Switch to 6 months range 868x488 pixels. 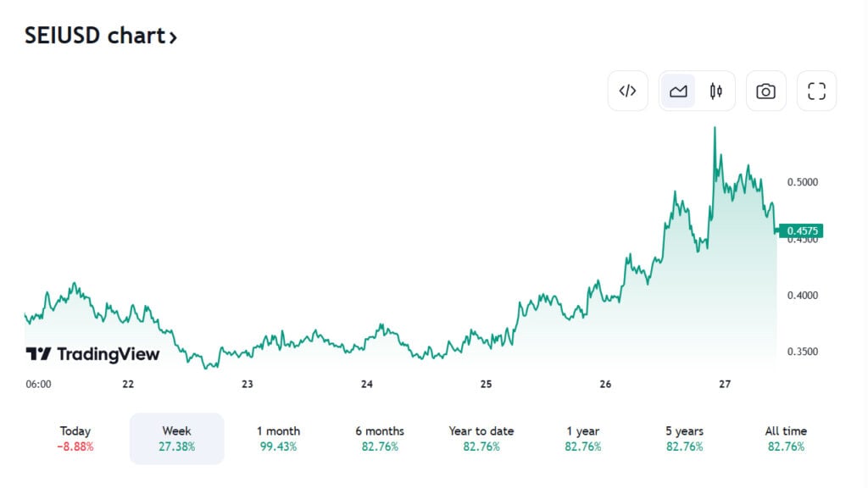[x=380, y=438]
